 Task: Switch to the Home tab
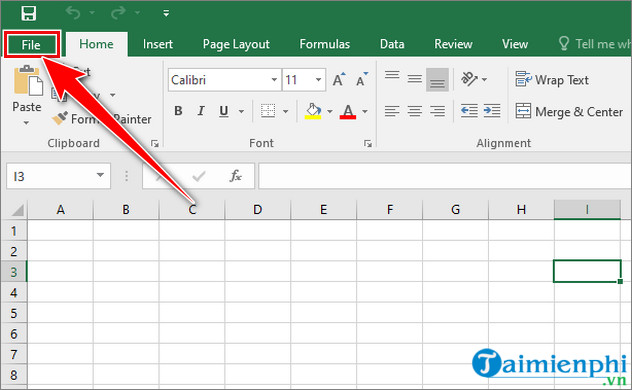coord(96,44)
